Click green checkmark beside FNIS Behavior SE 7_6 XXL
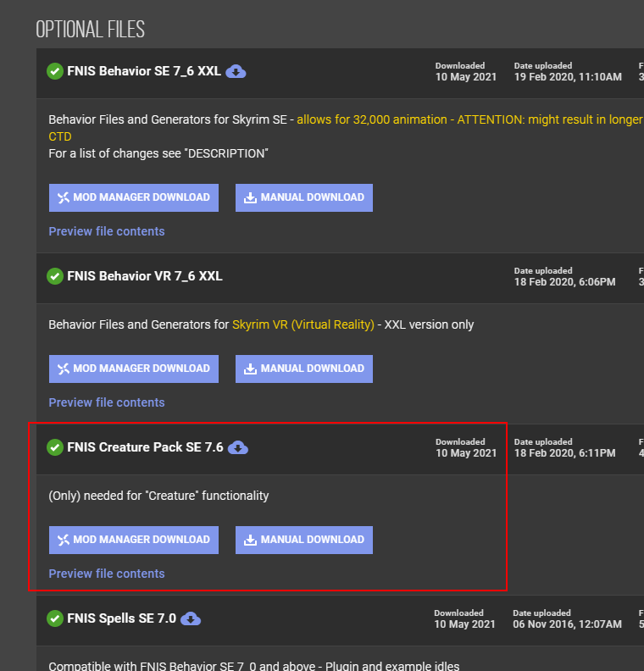 pyautogui.click(x=55, y=71)
